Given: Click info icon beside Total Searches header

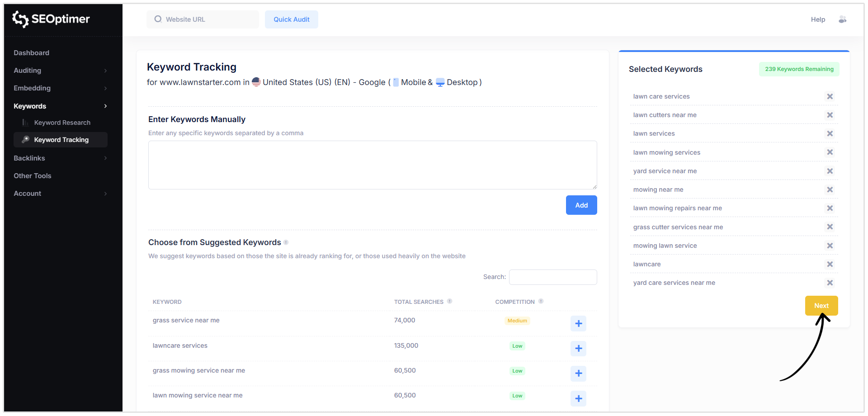Looking at the screenshot, I should [x=449, y=301].
